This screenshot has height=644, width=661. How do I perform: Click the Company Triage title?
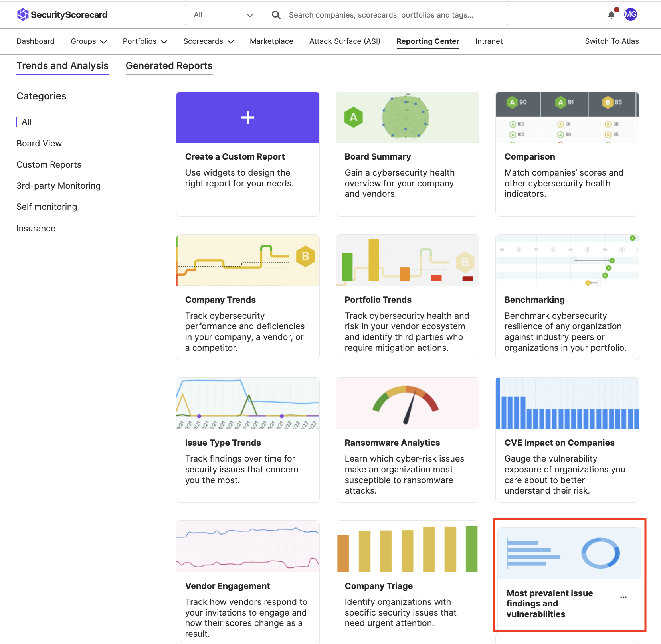click(379, 586)
